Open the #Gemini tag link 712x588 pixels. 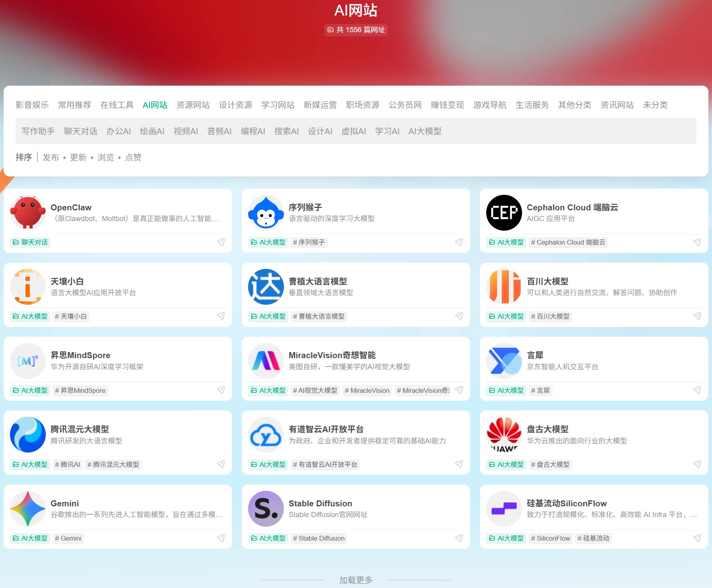click(68, 538)
